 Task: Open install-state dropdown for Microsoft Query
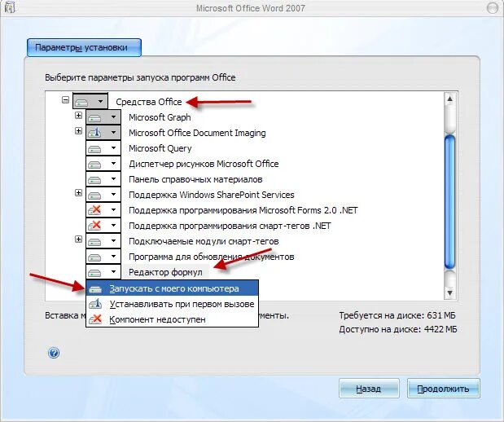click(x=103, y=148)
